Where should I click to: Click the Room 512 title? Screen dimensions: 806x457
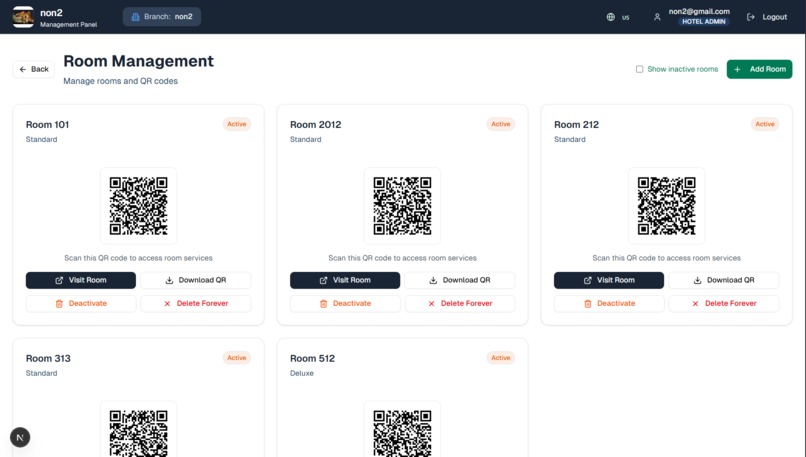(x=313, y=358)
